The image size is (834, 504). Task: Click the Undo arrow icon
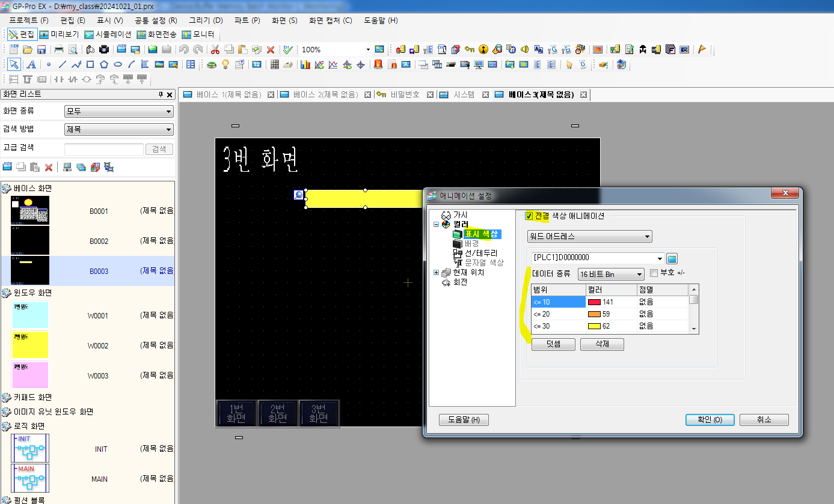pyautogui.click(x=183, y=49)
